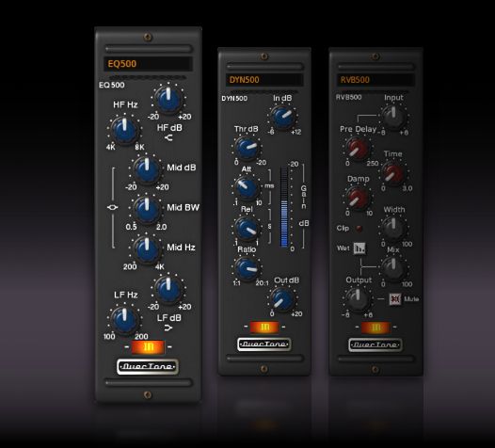Viewport: 495px width, 448px height.
Task: Click the bottom screw on DYN500 module
Action: pyautogui.click(x=264, y=368)
